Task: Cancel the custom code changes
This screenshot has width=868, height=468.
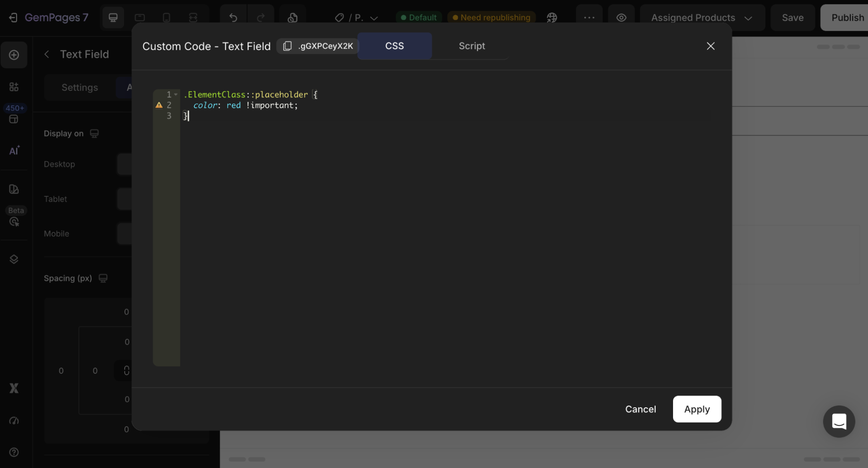Action: [640, 409]
